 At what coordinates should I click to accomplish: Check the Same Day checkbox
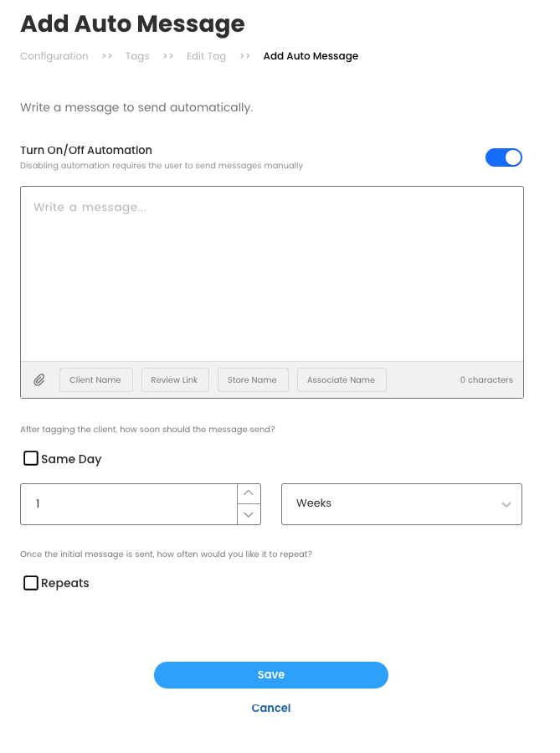tap(31, 458)
